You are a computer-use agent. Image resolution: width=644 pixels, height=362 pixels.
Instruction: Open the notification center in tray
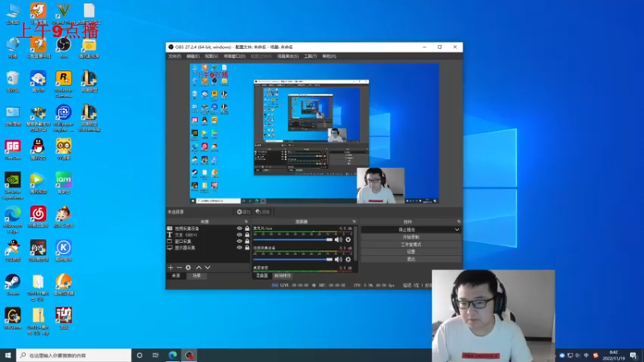point(634,356)
